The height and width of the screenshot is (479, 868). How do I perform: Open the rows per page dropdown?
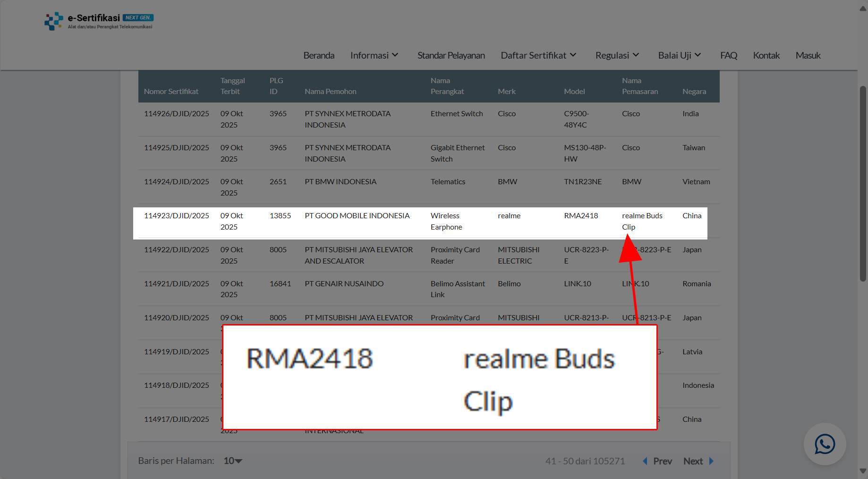pyautogui.click(x=233, y=461)
